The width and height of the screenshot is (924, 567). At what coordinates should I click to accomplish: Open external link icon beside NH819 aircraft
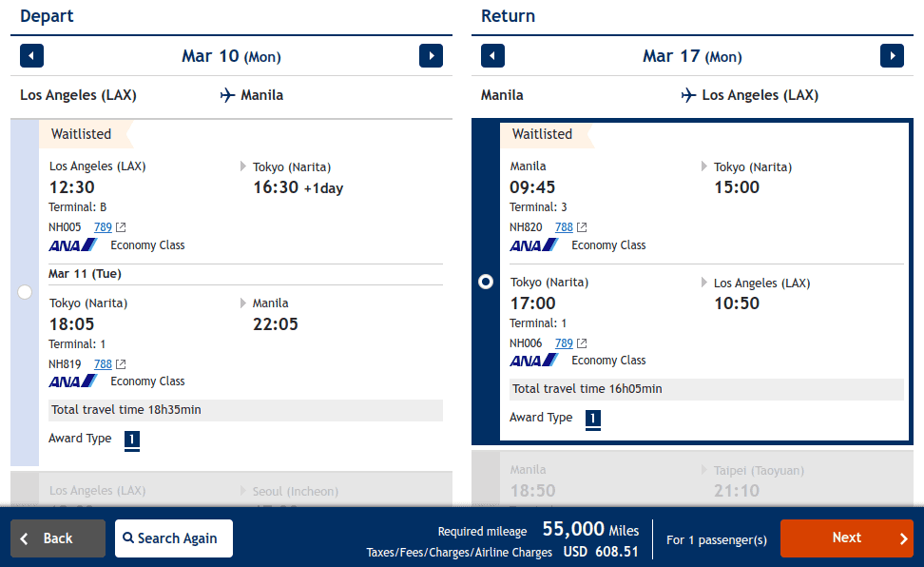tap(122, 364)
